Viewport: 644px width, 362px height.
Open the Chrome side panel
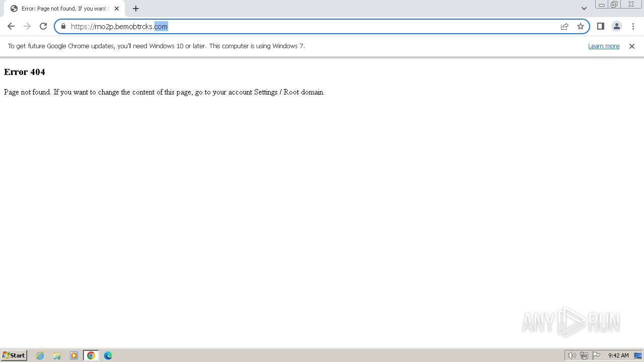coord(600,26)
